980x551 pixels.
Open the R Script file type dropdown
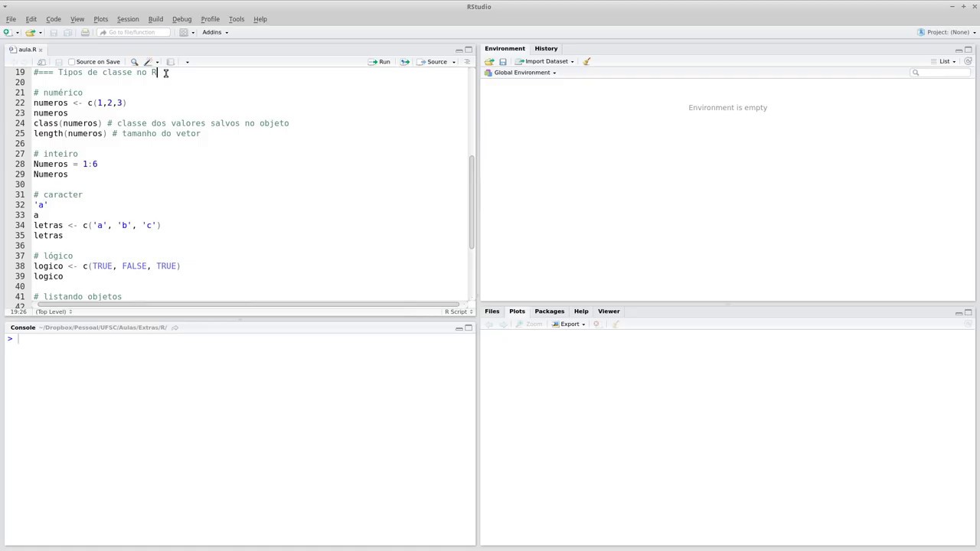(x=458, y=312)
